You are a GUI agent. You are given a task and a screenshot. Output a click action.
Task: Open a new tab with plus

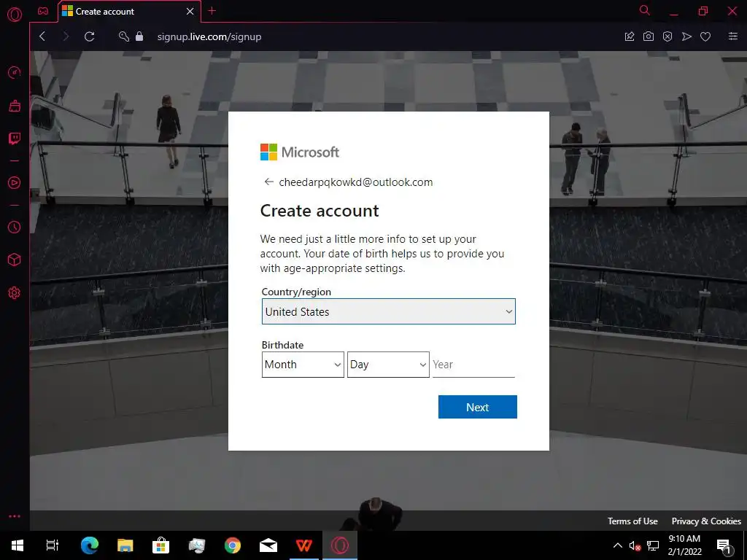212,11
